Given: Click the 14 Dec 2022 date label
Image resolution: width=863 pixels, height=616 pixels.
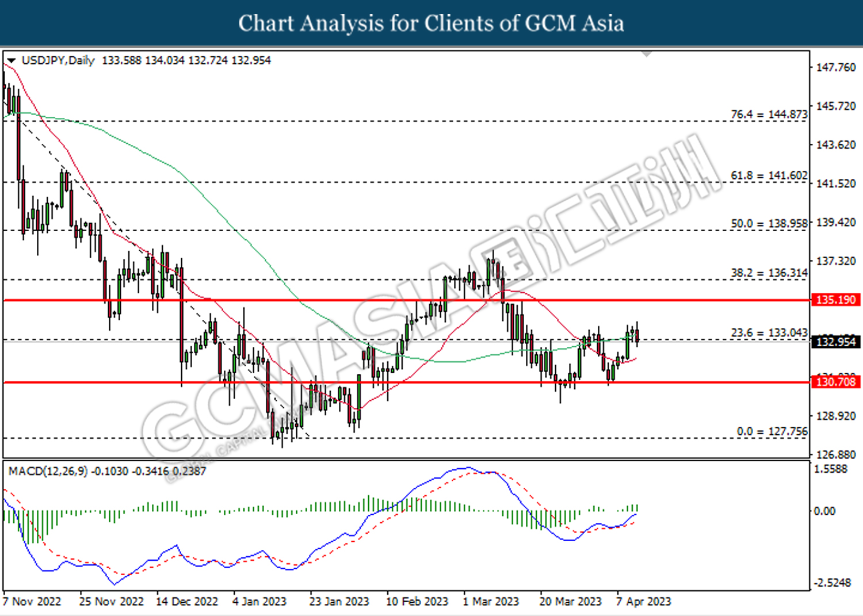Looking at the screenshot, I should tap(187, 602).
